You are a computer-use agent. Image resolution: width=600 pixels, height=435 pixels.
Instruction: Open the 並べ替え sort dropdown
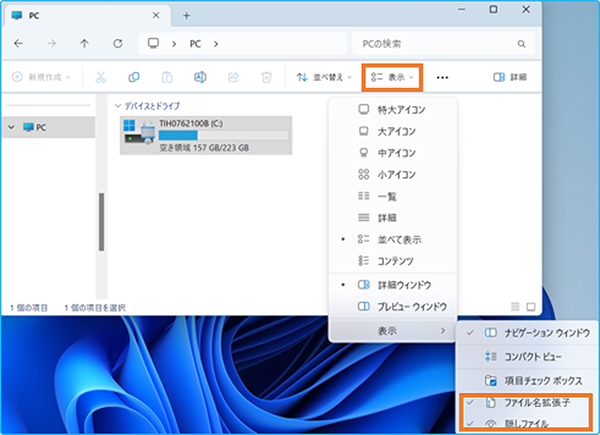tap(324, 77)
